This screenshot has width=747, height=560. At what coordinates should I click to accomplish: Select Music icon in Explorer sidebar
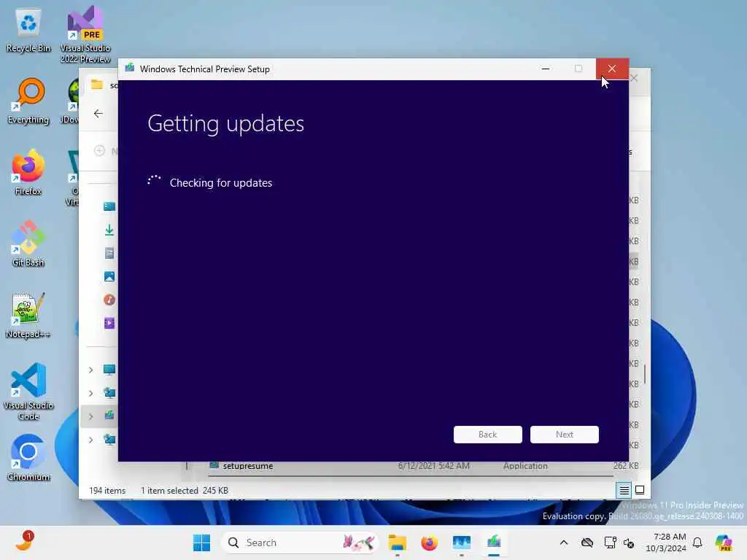(x=109, y=300)
